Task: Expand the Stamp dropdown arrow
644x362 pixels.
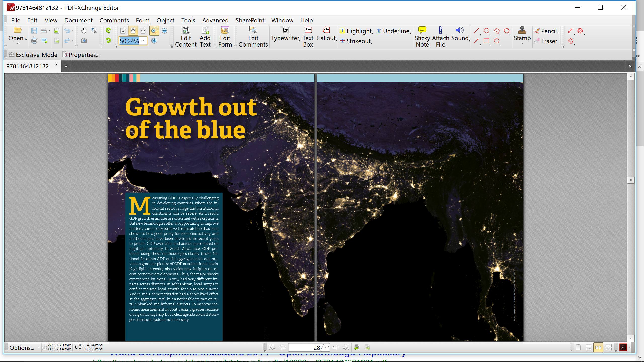Action: (522, 43)
